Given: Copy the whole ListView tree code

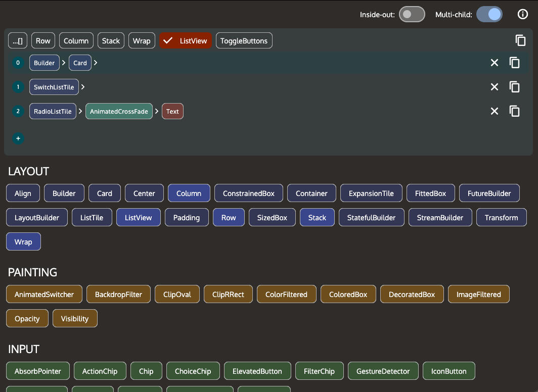Looking at the screenshot, I should (x=520, y=41).
